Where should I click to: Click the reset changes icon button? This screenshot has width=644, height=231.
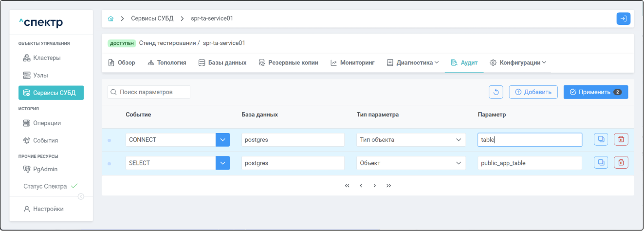tap(496, 92)
